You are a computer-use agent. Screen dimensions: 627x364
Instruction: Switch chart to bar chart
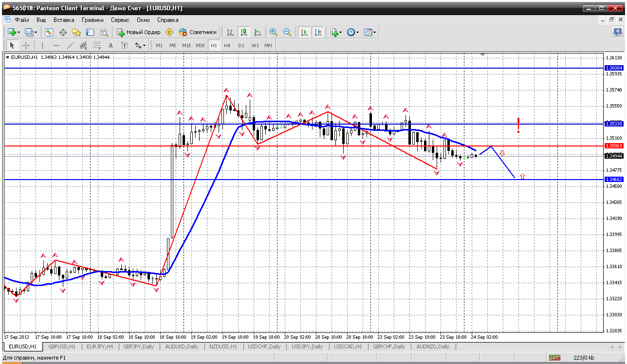230,32
